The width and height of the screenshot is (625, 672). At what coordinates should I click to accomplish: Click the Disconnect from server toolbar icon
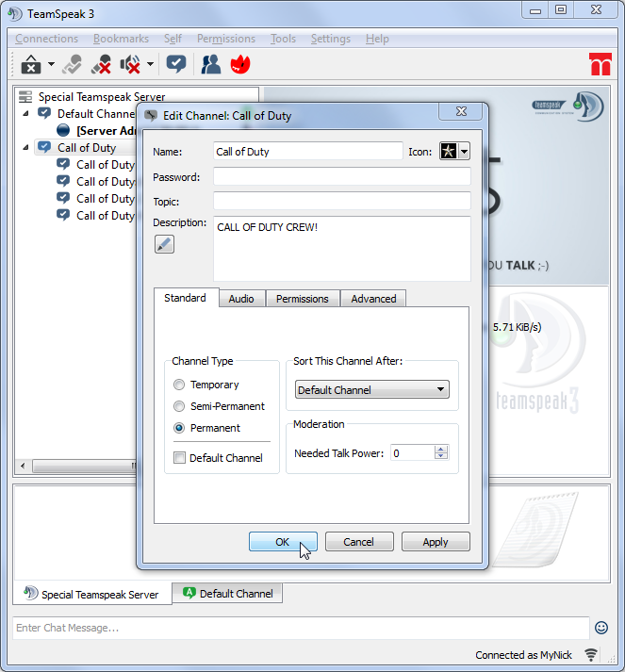(x=31, y=65)
